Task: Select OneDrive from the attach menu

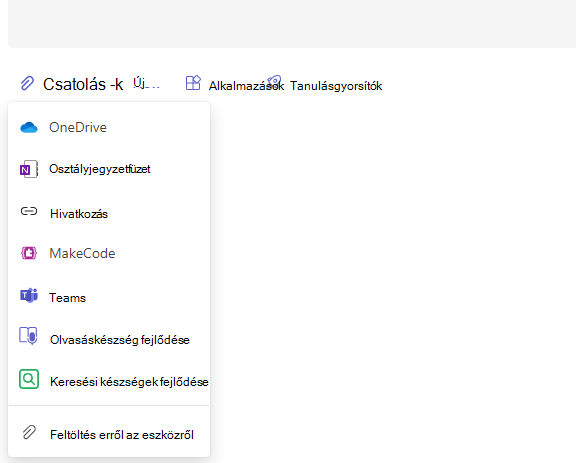Action: [x=109, y=127]
